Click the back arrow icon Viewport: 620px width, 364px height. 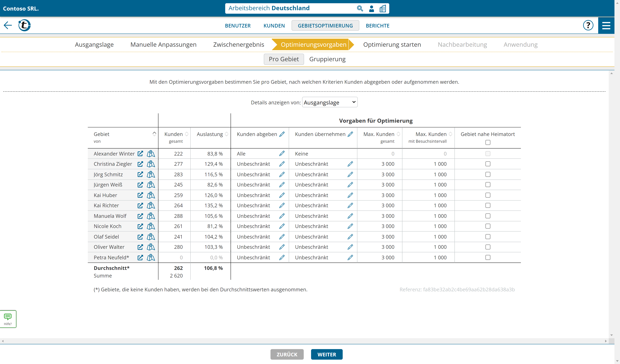8,25
